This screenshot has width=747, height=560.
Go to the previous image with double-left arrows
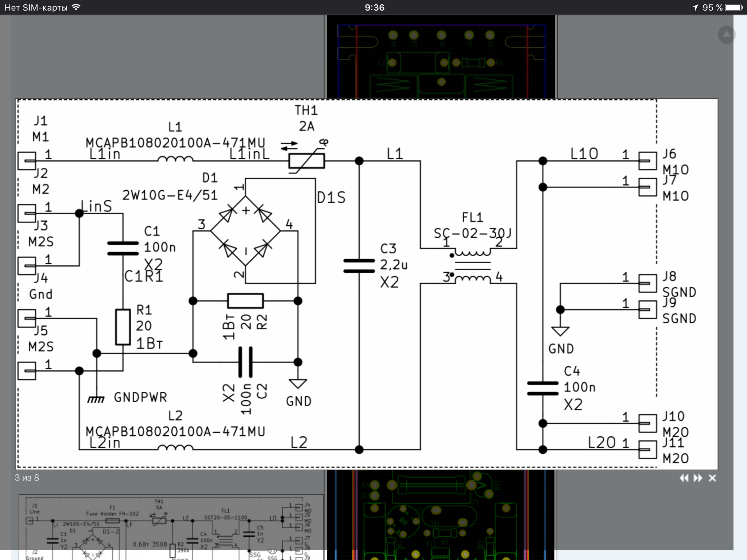pos(684,478)
